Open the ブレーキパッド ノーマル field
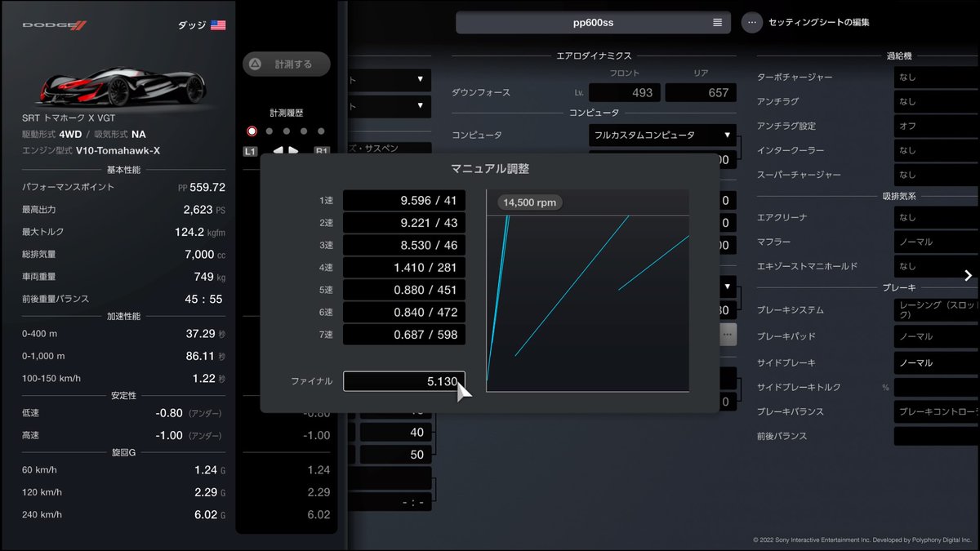This screenshot has width=980, height=551. point(937,336)
